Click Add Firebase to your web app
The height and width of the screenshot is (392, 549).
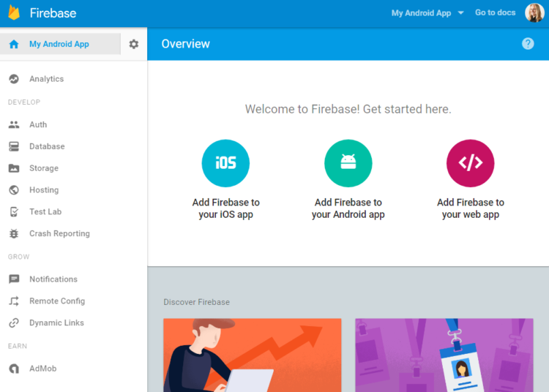(470, 208)
